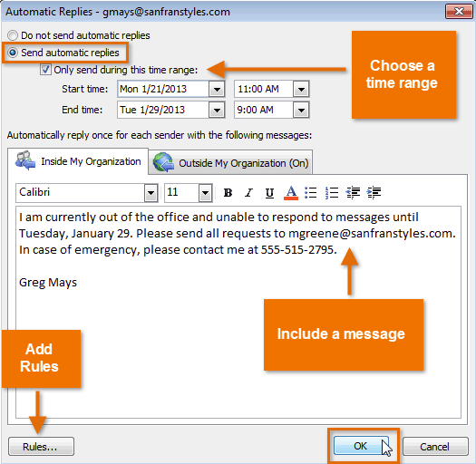
Task: Increase the paragraph indent
Action: coord(374,193)
